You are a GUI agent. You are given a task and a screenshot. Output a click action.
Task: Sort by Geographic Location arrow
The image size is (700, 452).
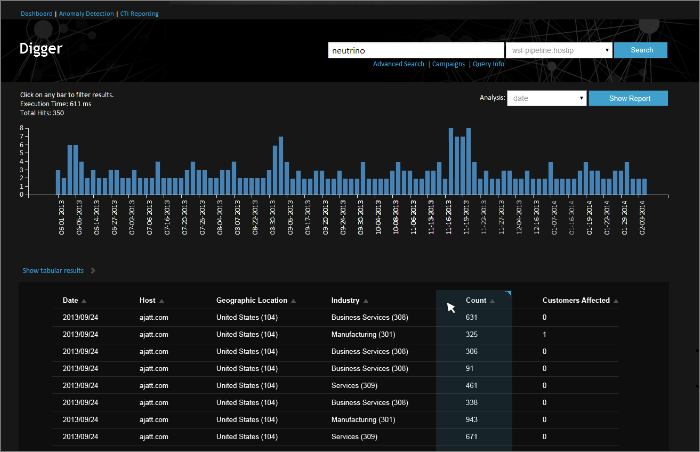[x=294, y=301]
